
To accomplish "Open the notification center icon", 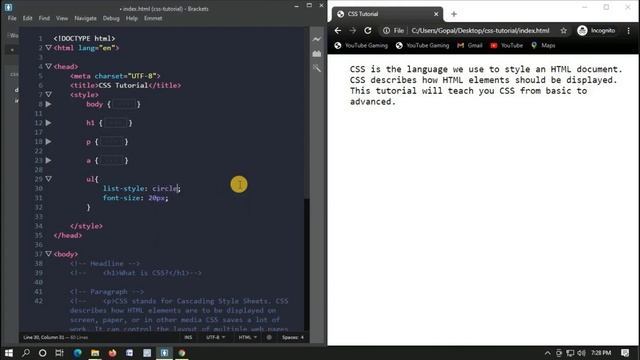I will click(x=625, y=353).
